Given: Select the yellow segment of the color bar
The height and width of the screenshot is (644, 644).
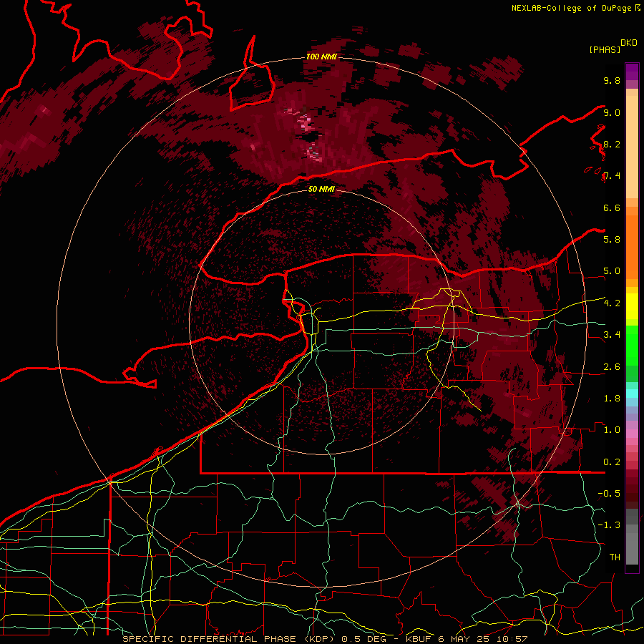Looking at the screenshot, I should pyautogui.click(x=632, y=306).
